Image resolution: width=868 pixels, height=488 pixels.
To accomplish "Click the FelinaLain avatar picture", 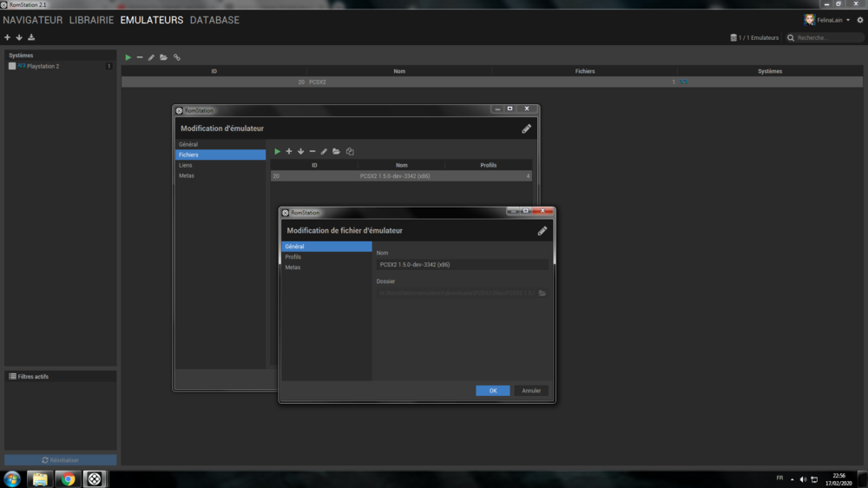I will click(x=809, y=20).
